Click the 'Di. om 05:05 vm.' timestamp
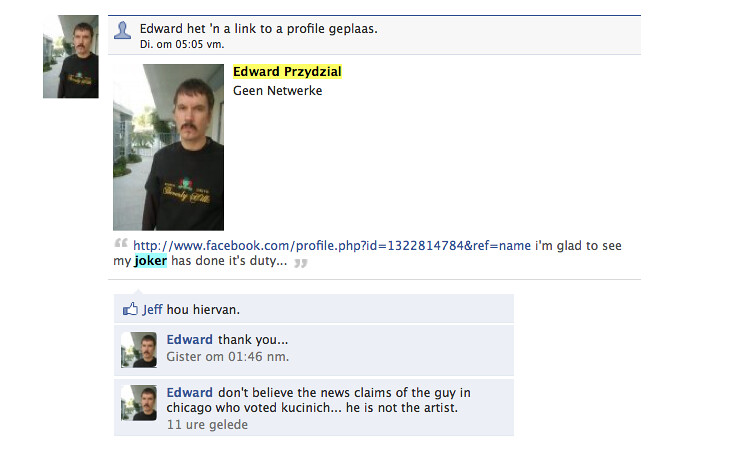Image resolution: width=747 pixels, height=454 pixels. (x=182, y=44)
